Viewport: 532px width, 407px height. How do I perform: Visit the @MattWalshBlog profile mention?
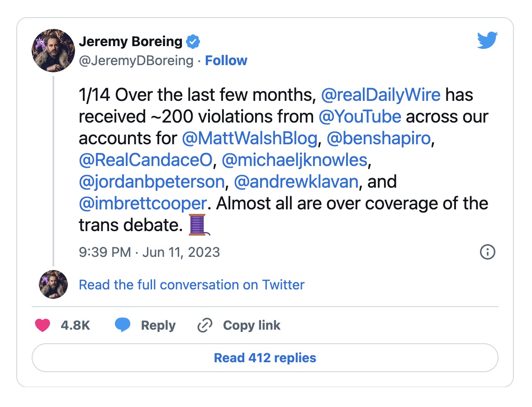(x=250, y=138)
